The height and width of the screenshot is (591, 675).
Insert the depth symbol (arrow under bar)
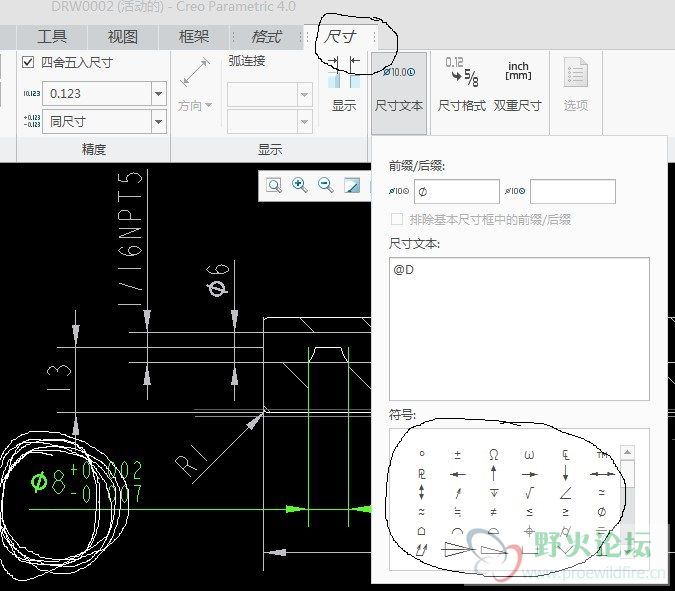pos(494,493)
